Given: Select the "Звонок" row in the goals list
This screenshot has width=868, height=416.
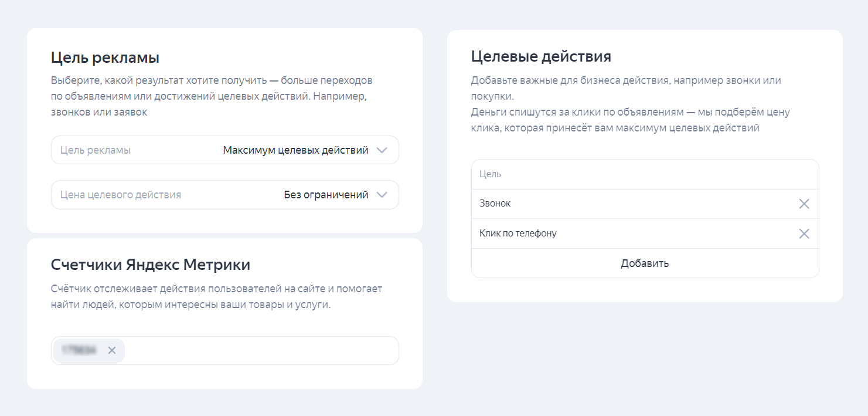Looking at the screenshot, I should click(586, 204).
